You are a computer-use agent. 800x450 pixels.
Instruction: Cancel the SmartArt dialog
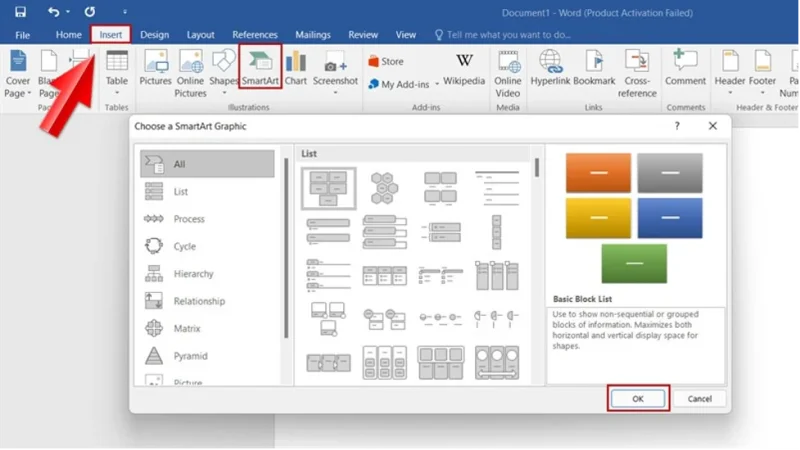[x=699, y=398]
